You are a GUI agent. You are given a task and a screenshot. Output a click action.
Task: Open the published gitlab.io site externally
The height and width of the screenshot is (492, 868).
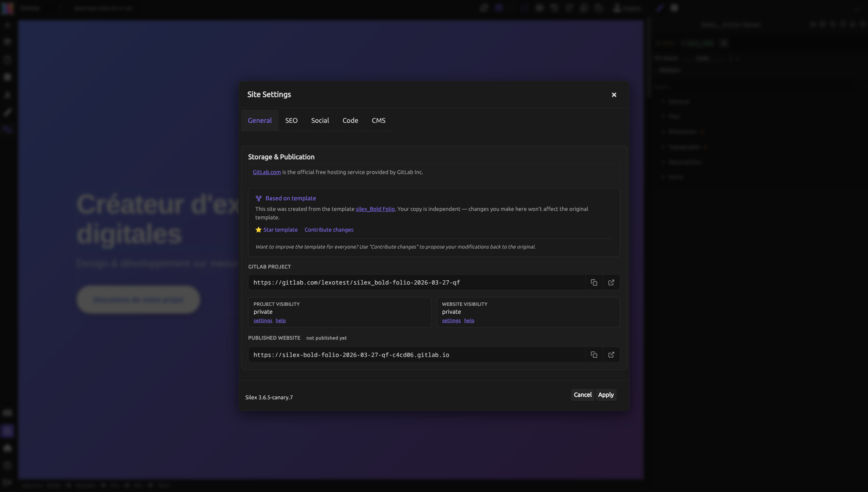611,354
